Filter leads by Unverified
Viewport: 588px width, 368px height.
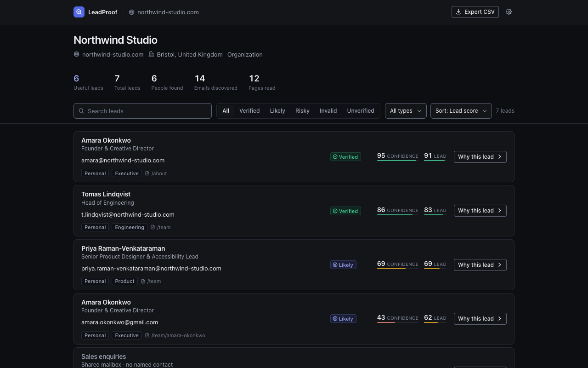coord(361,111)
